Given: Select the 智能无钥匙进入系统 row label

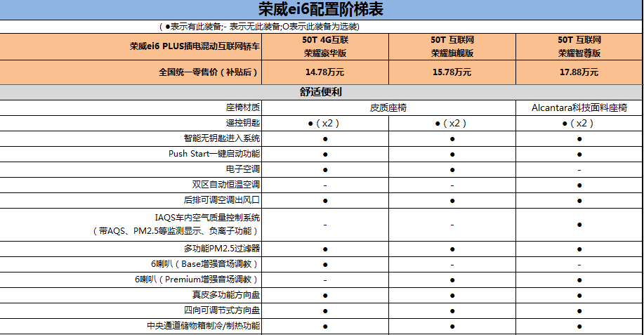Looking at the screenshot, I should click(131, 139).
